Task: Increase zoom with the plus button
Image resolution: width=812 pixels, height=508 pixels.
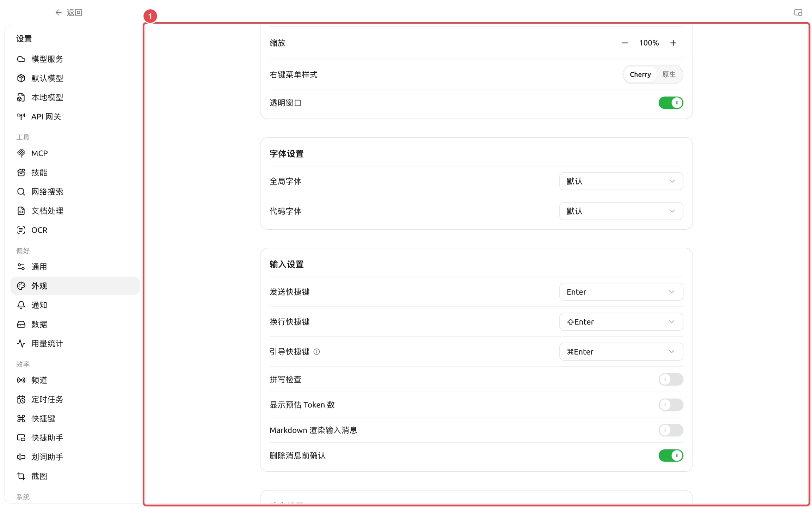Action: click(x=673, y=43)
